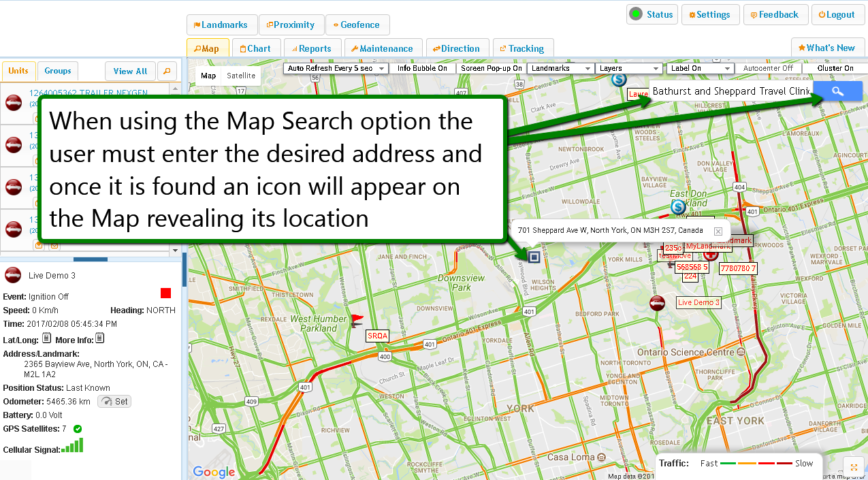Click the map fullscreen expand icon
868x480 pixels.
(x=853, y=467)
